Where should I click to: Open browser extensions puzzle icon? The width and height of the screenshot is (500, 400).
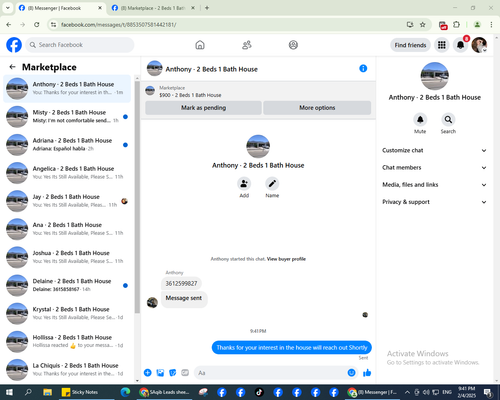[456, 25]
